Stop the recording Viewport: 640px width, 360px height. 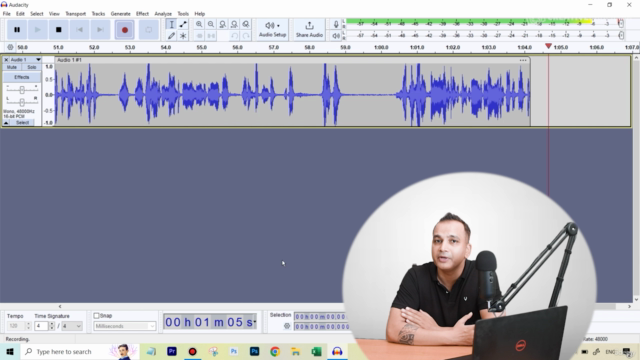58,30
